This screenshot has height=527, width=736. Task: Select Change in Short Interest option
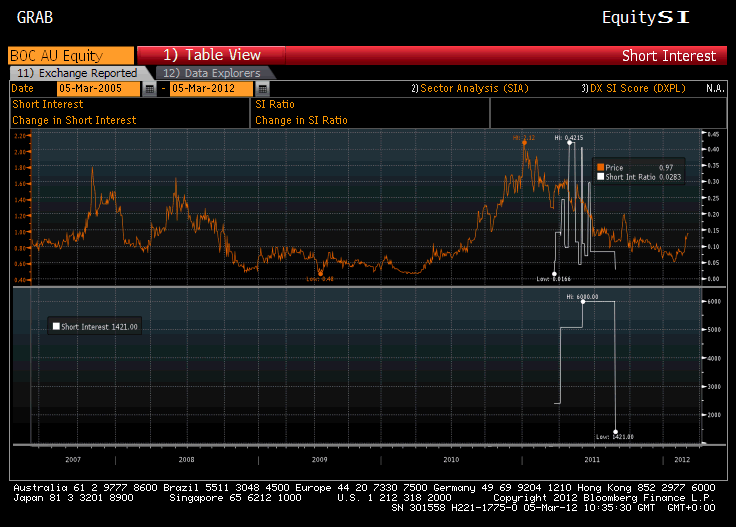(x=74, y=120)
